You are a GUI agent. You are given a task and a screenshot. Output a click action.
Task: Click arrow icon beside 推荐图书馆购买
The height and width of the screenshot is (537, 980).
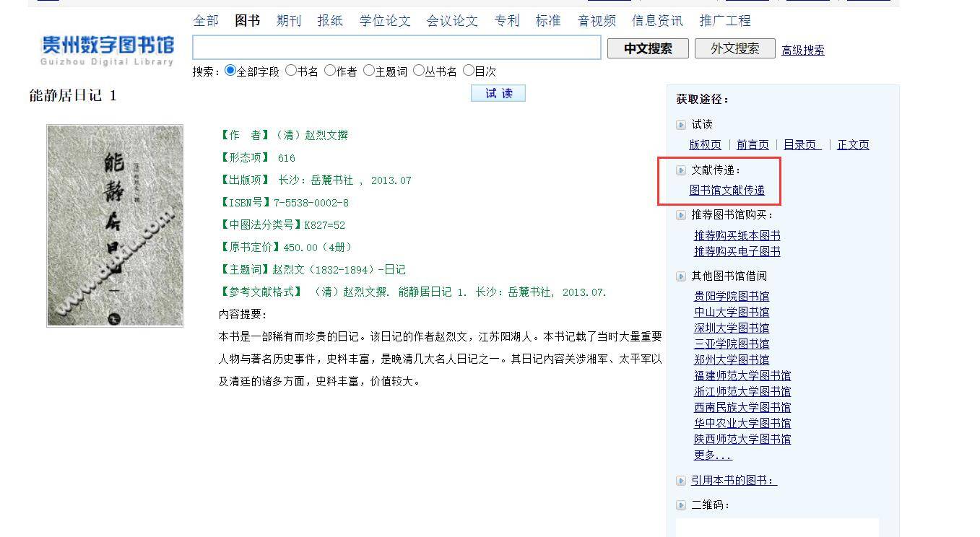680,215
